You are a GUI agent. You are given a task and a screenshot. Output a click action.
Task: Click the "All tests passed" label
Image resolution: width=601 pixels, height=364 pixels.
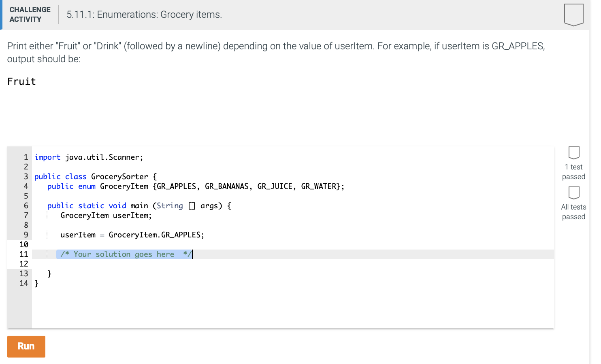pyautogui.click(x=573, y=212)
